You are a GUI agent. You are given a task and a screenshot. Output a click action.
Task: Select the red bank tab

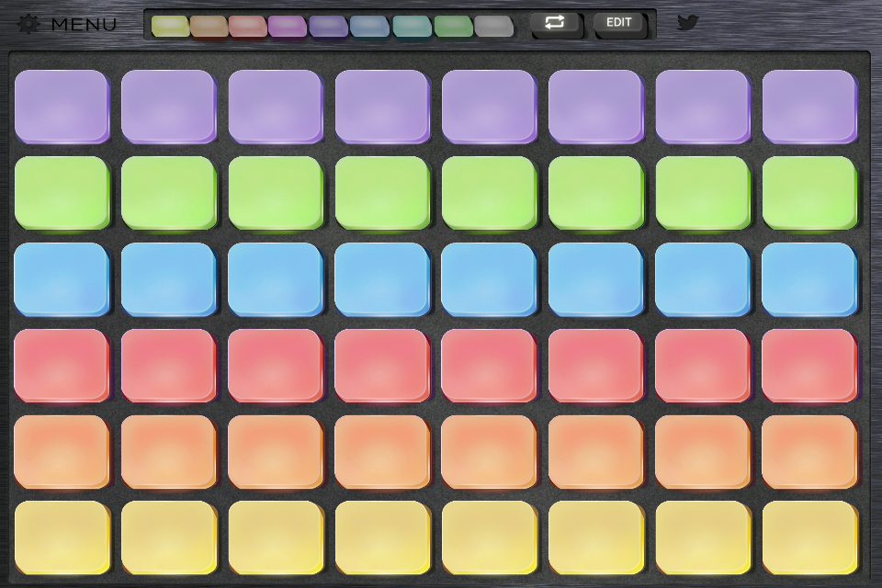[x=247, y=27]
